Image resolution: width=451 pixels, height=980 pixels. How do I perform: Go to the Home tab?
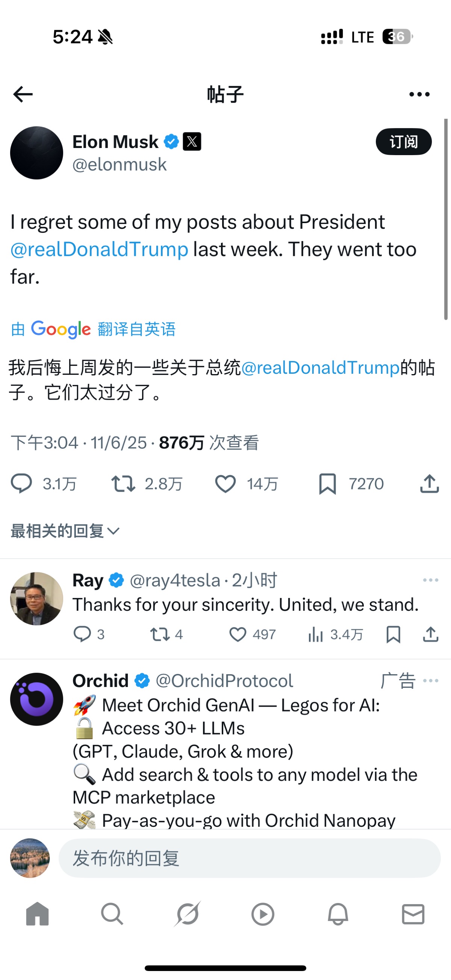point(37,914)
